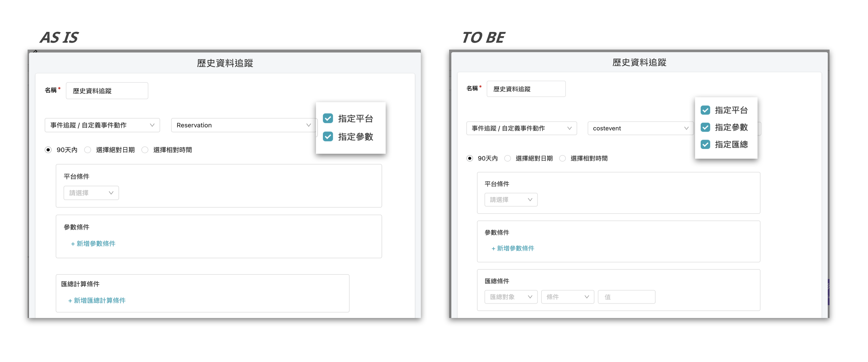Expand the 條件 dropdown in the TO BE panel

[567, 297]
